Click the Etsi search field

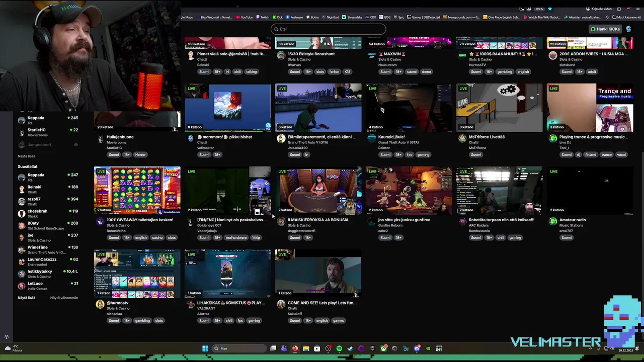(x=329, y=29)
